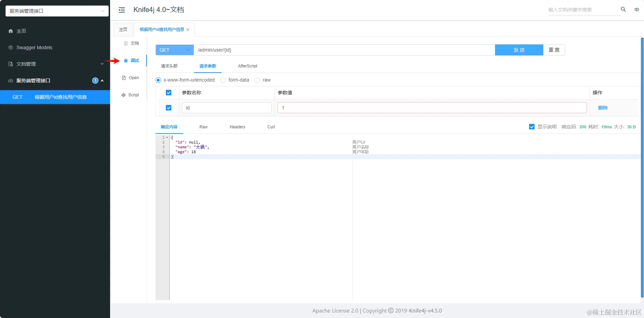Select the 调试 debug side tab

(131, 61)
